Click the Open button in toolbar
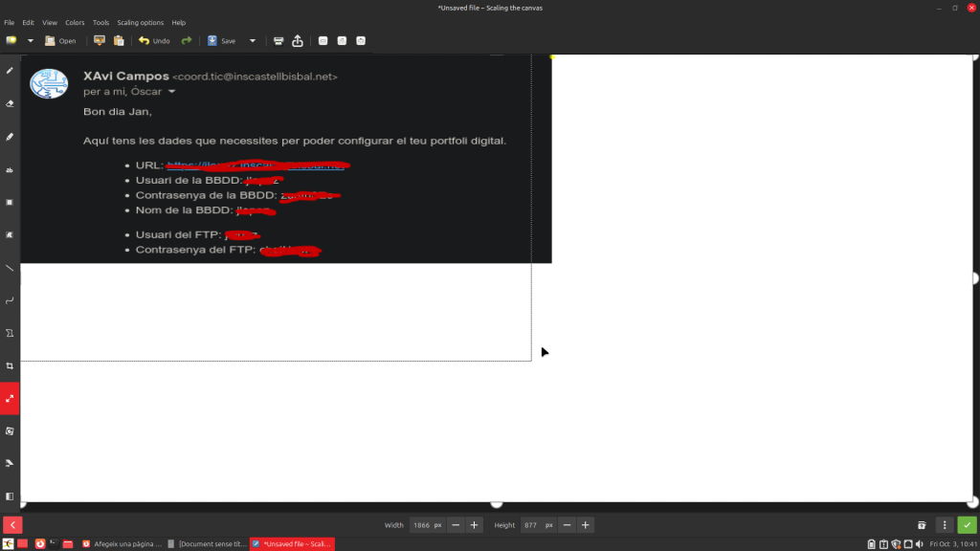The image size is (980, 551). coord(60,41)
